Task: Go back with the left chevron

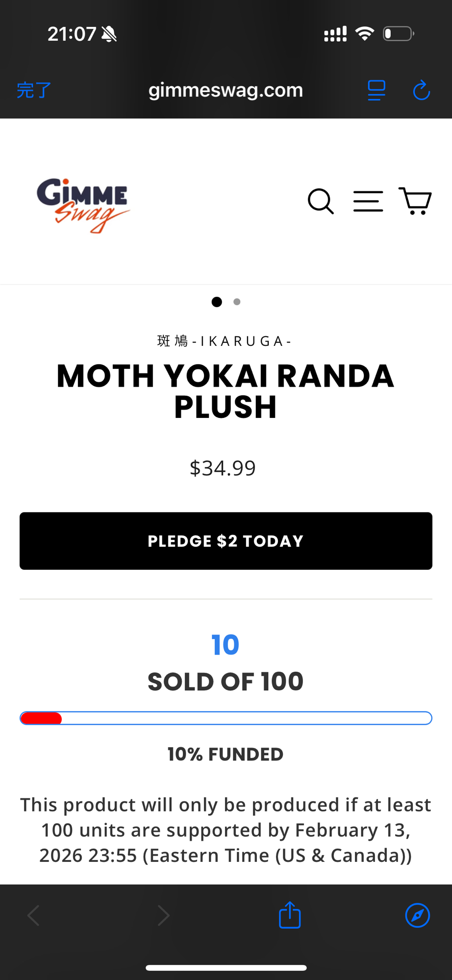Action: tap(33, 915)
